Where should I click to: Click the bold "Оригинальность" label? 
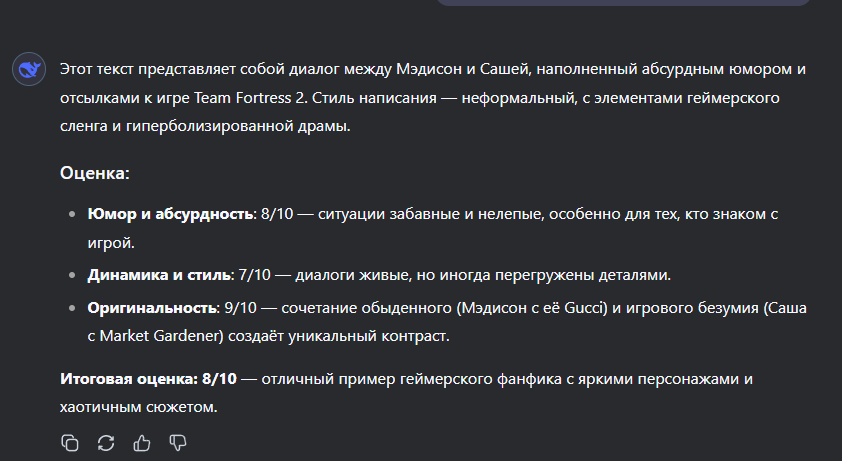[x=152, y=308]
